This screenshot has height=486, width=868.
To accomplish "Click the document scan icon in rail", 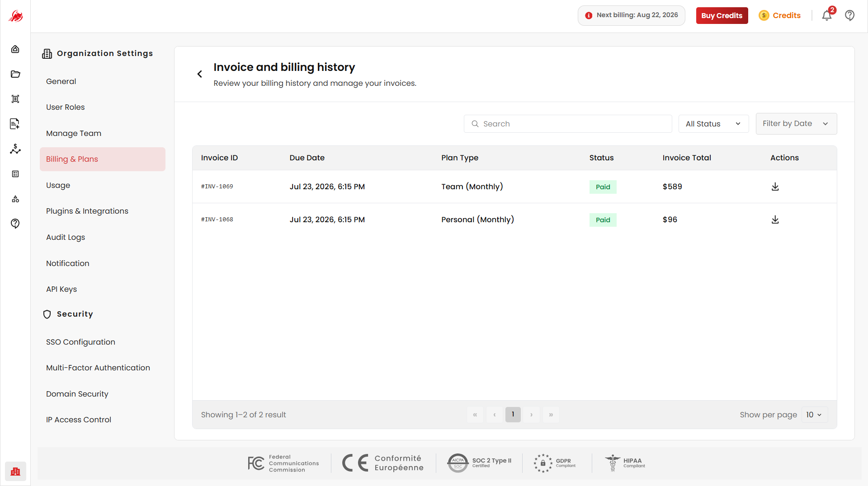I will click(15, 99).
